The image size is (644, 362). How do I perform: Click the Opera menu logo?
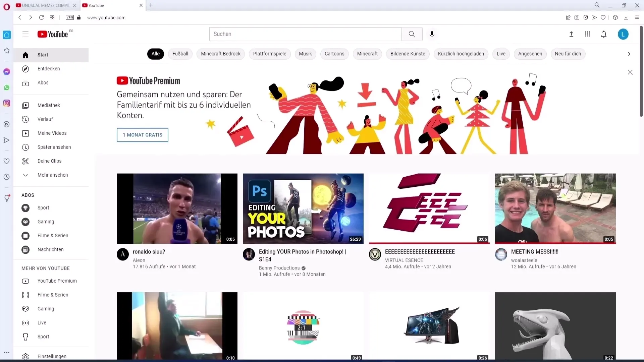[7, 6]
